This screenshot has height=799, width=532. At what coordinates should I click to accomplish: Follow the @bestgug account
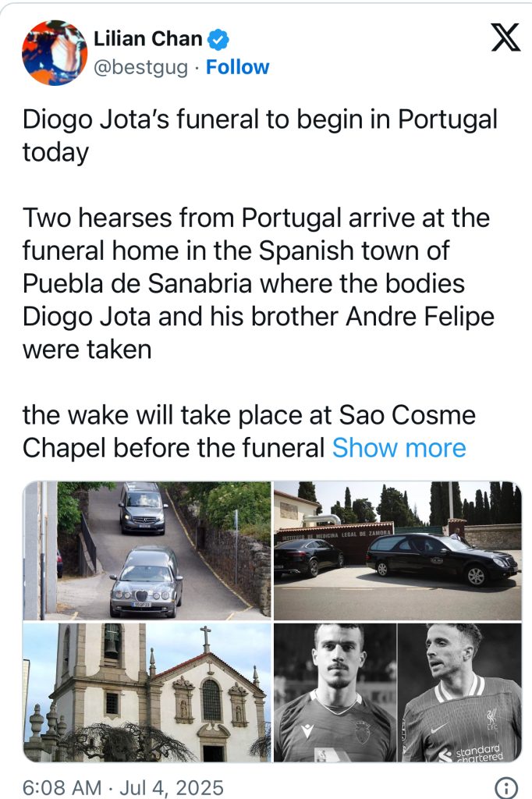tap(237, 67)
